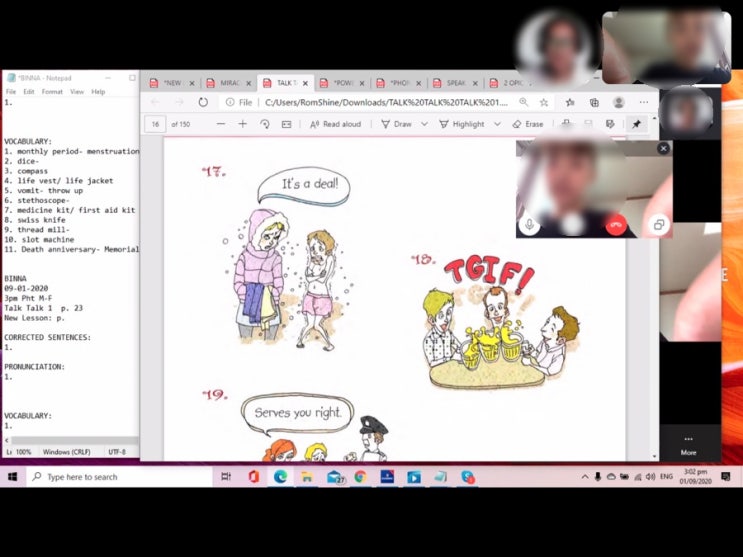This screenshot has height=557, width=743.
Task: Open Microsoft Edge from the taskbar
Action: tap(281, 477)
